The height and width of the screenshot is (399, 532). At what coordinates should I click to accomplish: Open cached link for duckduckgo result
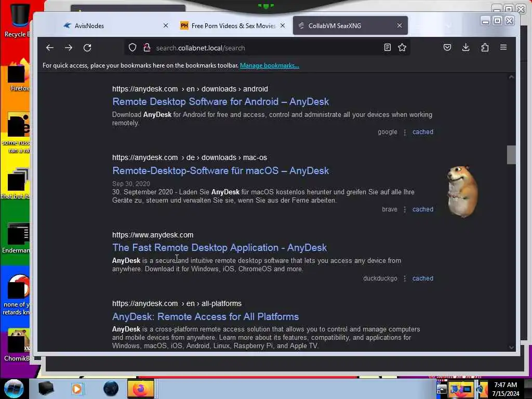coord(423,278)
